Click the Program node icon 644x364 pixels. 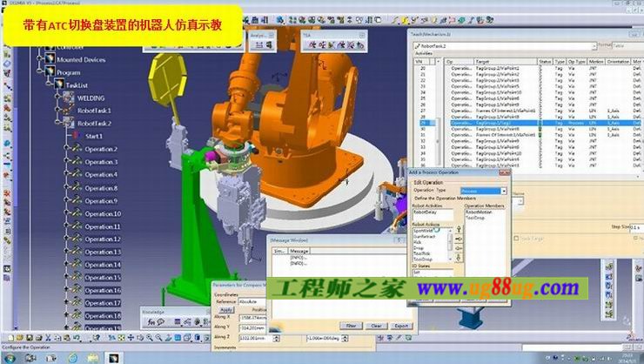point(49,72)
